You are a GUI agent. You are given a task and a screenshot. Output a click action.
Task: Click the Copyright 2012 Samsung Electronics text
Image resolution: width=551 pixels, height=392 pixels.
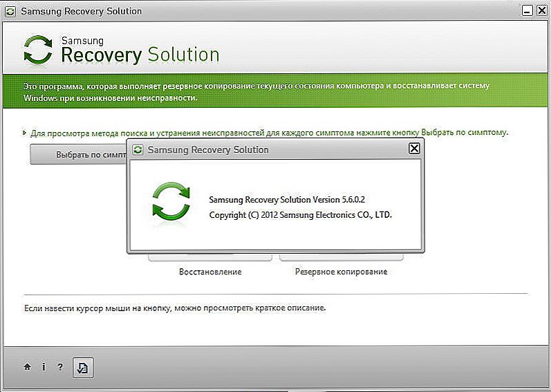click(x=301, y=214)
